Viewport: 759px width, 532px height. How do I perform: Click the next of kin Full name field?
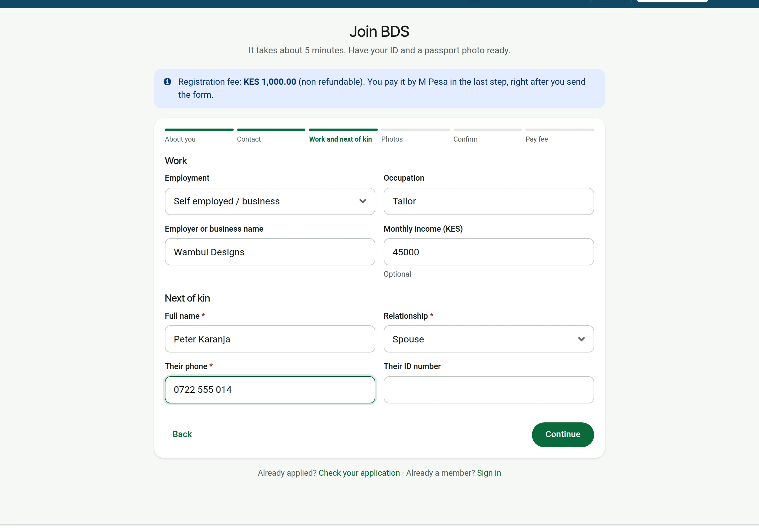270,339
